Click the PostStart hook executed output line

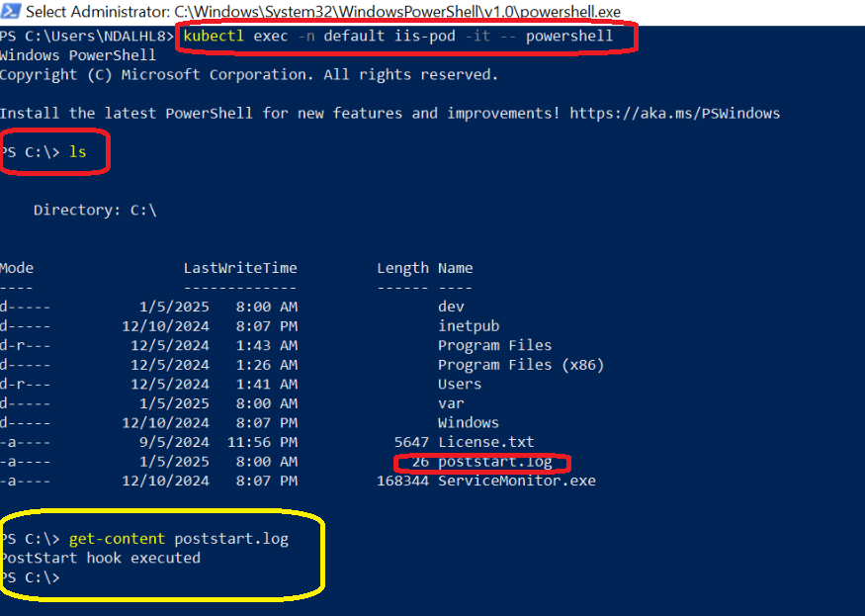click(x=100, y=558)
